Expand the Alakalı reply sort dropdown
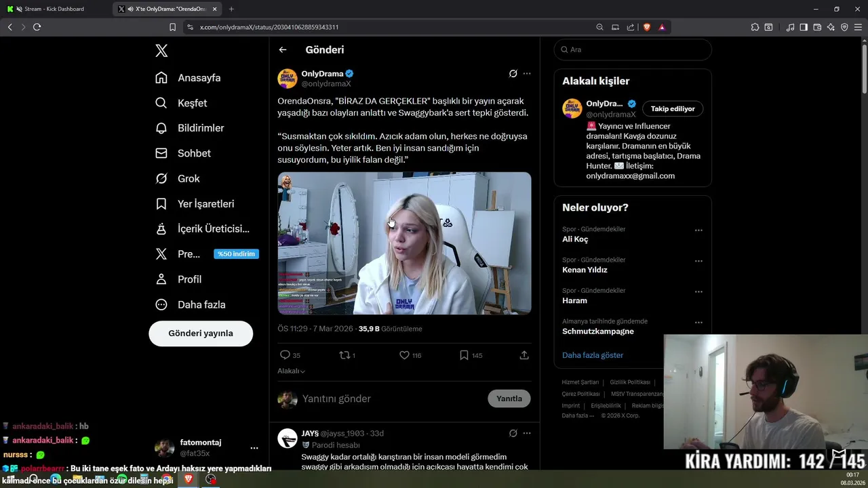Screen dimensions: 868x488 (291, 371)
